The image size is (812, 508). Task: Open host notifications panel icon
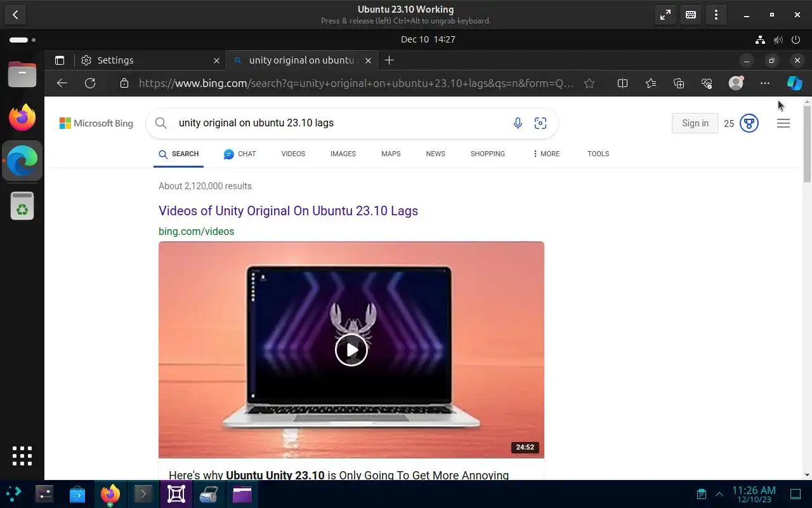click(796, 494)
